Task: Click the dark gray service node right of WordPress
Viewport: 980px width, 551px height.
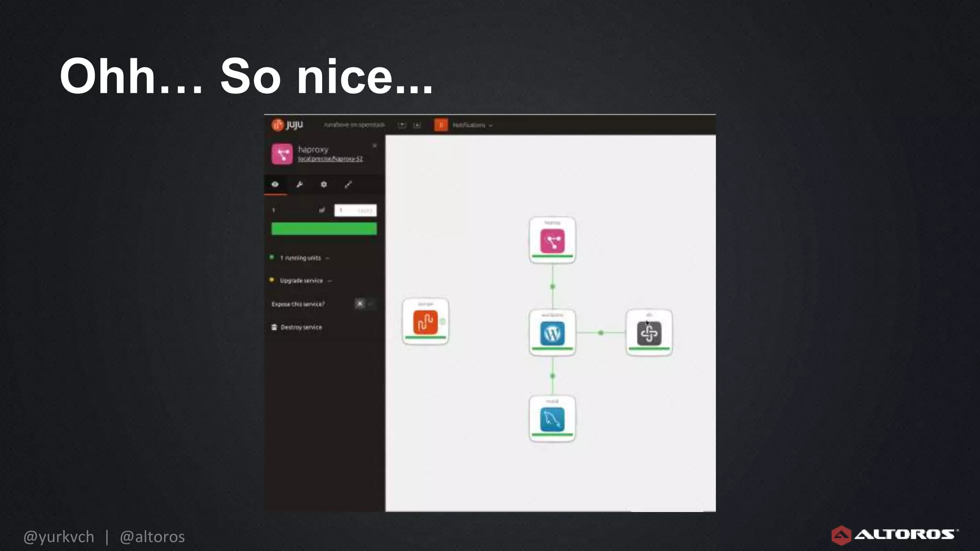Action: point(649,333)
